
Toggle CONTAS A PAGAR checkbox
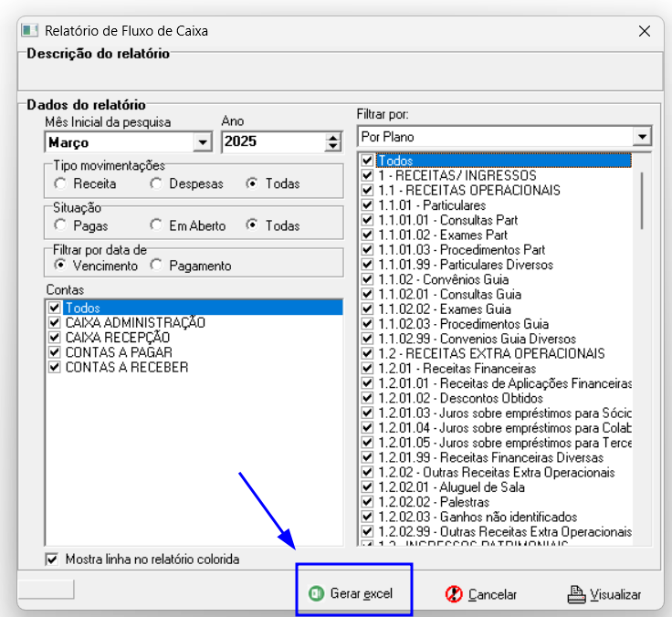click(55, 352)
